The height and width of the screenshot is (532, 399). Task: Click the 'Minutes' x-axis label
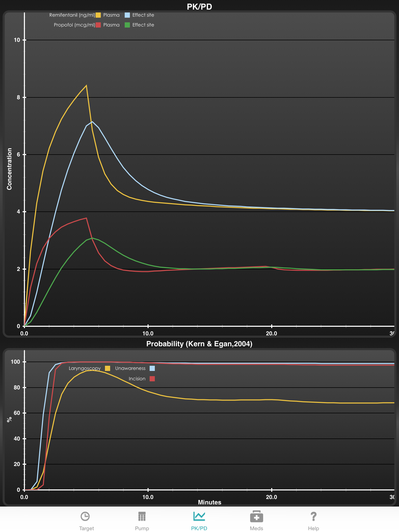(x=210, y=502)
